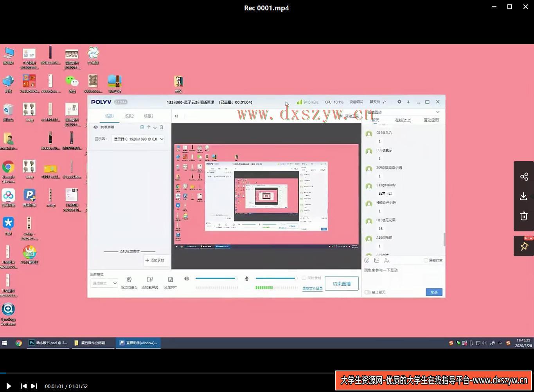Click 聊天页 in the POLYV title bar
534x392 pixels.
click(375, 102)
